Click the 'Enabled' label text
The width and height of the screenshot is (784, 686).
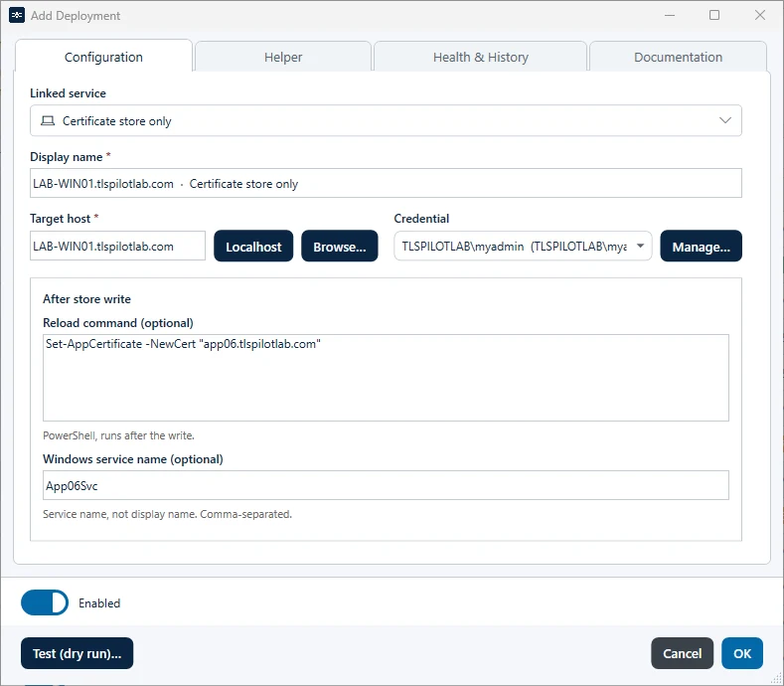tap(99, 602)
